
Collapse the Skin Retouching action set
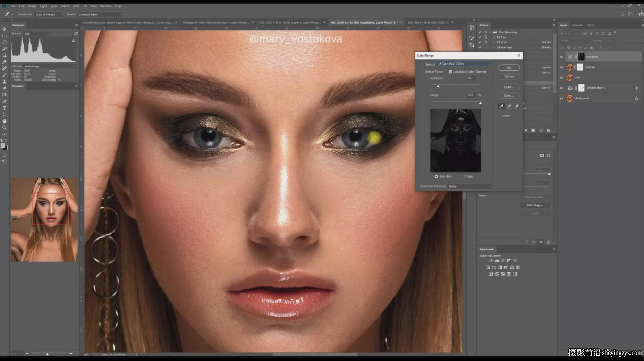click(x=490, y=32)
